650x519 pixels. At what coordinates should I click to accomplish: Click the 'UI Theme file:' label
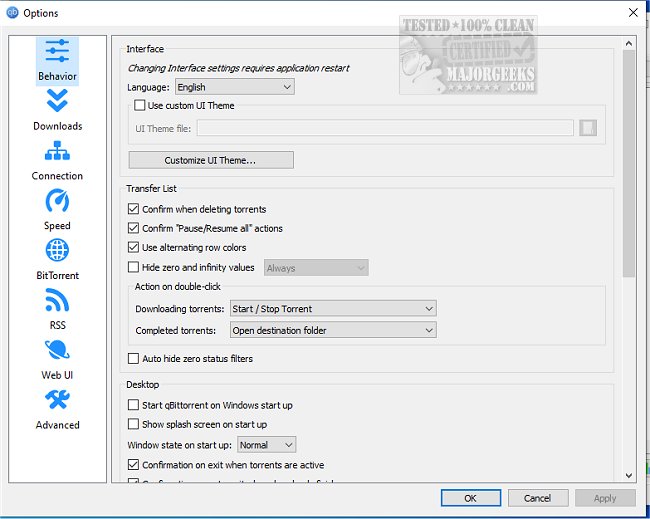coord(163,129)
